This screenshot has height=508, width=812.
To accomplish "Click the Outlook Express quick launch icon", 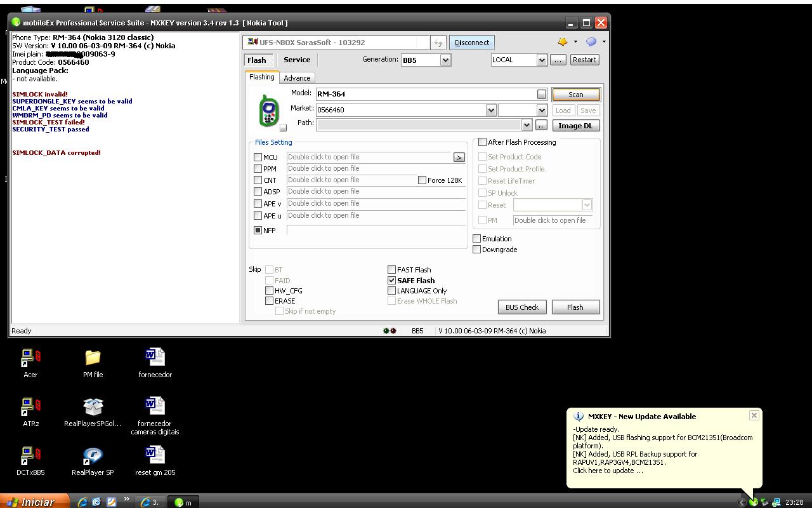I will (96, 502).
